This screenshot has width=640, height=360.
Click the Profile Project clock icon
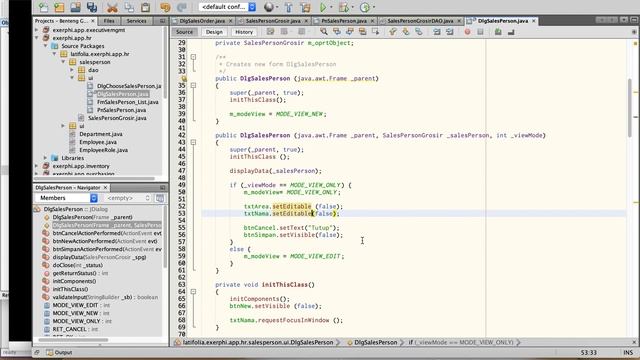pyautogui.click(x=365, y=7)
